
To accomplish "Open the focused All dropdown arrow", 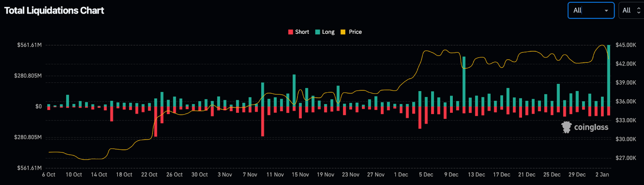I will [x=606, y=11].
